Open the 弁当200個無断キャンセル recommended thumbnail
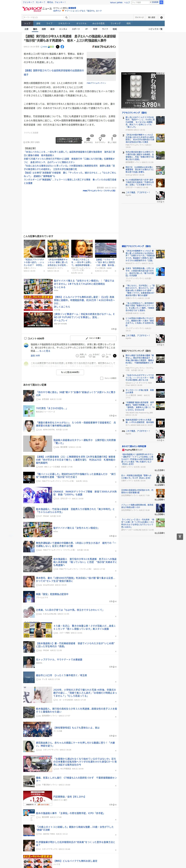 (x=58, y=249)
